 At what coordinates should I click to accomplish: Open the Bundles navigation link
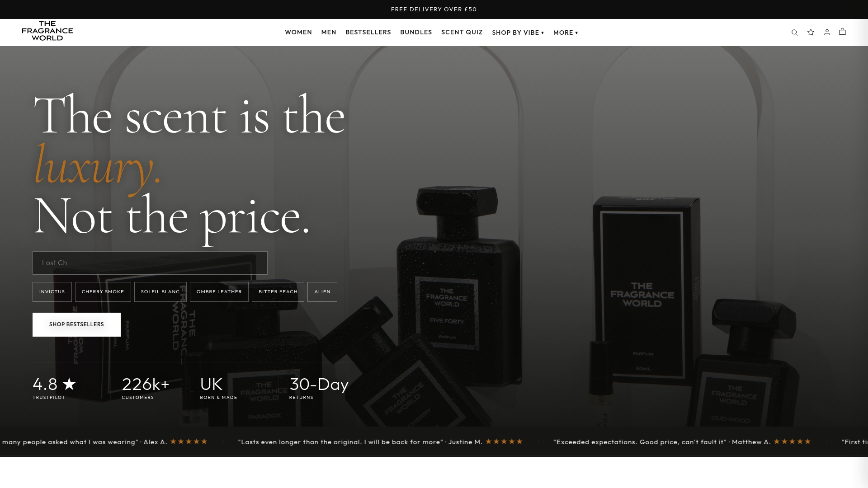416,32
